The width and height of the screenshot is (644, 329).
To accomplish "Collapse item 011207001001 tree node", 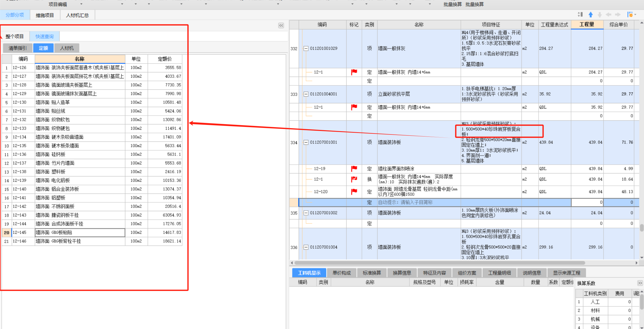I will 306,142.
